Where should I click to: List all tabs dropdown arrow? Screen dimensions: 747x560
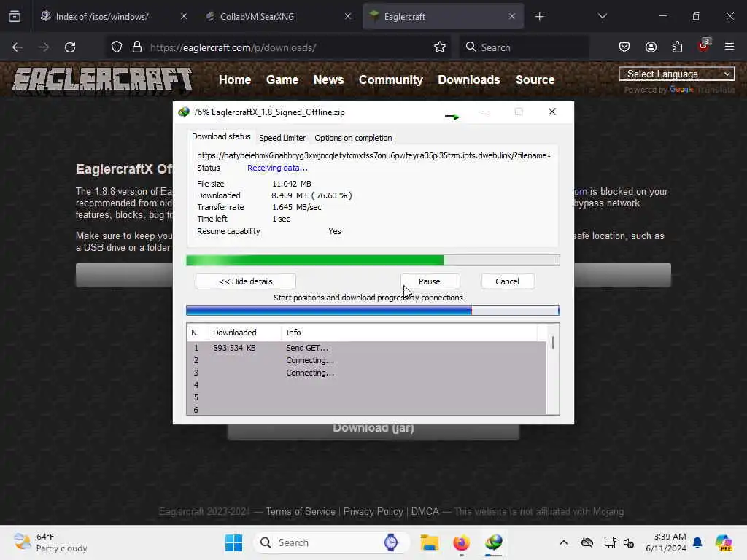coord(602,17)
